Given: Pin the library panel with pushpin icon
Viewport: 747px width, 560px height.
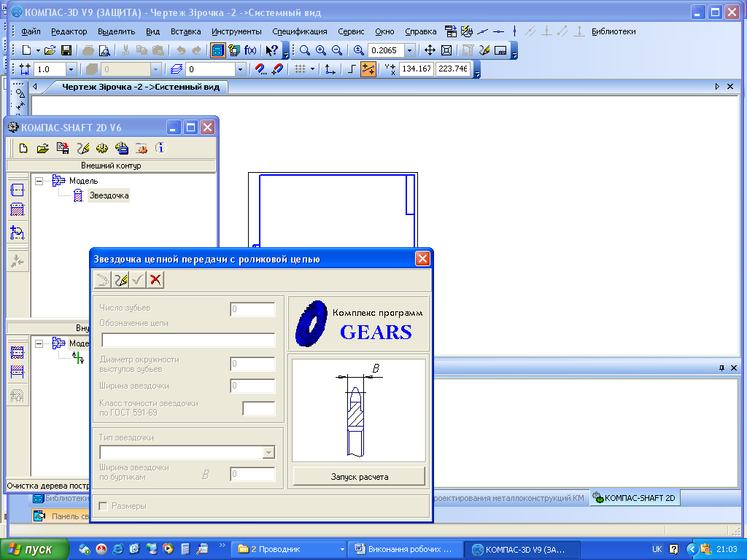Looking at the screenshot, I should [721, 367].
